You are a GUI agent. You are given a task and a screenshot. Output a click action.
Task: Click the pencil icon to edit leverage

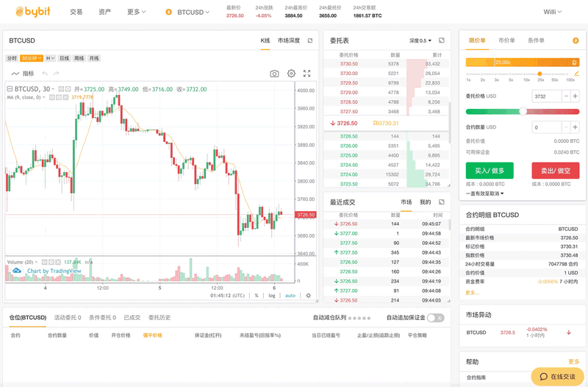pos(577,74)
